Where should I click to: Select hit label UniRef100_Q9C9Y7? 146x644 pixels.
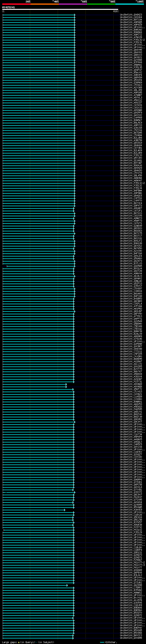(131, 422)
